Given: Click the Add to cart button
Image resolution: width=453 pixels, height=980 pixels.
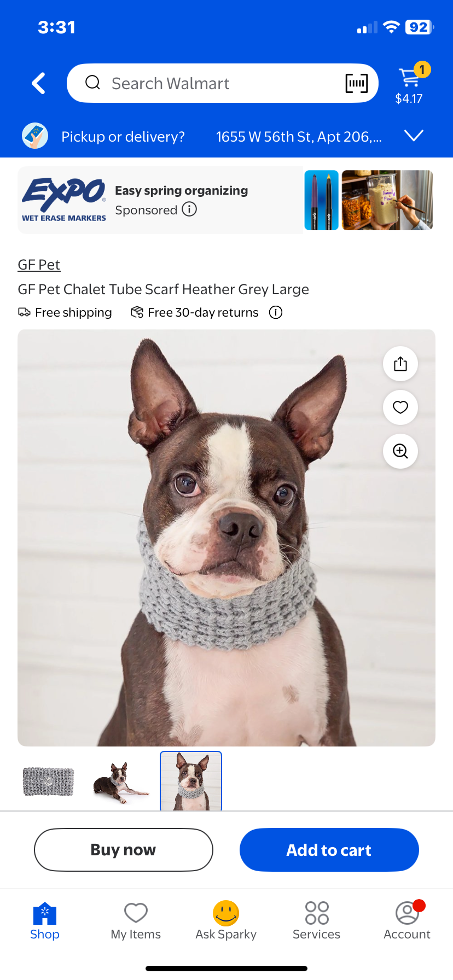Looking at the screenshot, I should [329, 850].
